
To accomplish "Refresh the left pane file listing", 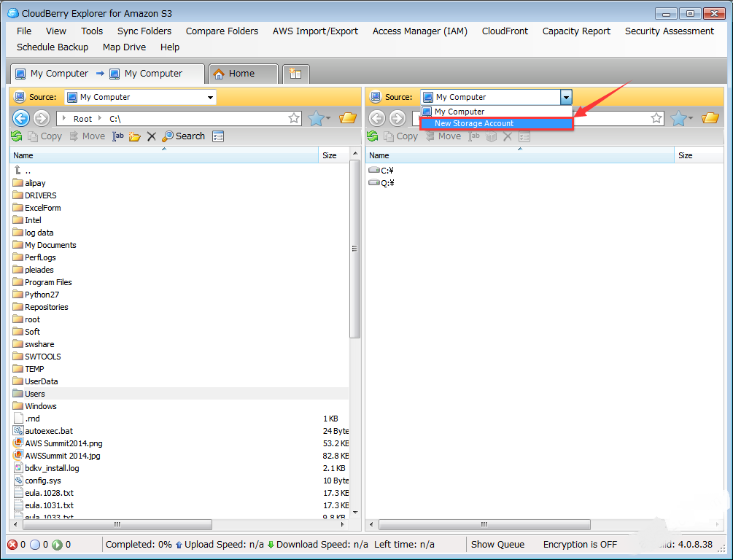I will pyautogui.click(x=17, y=136).
